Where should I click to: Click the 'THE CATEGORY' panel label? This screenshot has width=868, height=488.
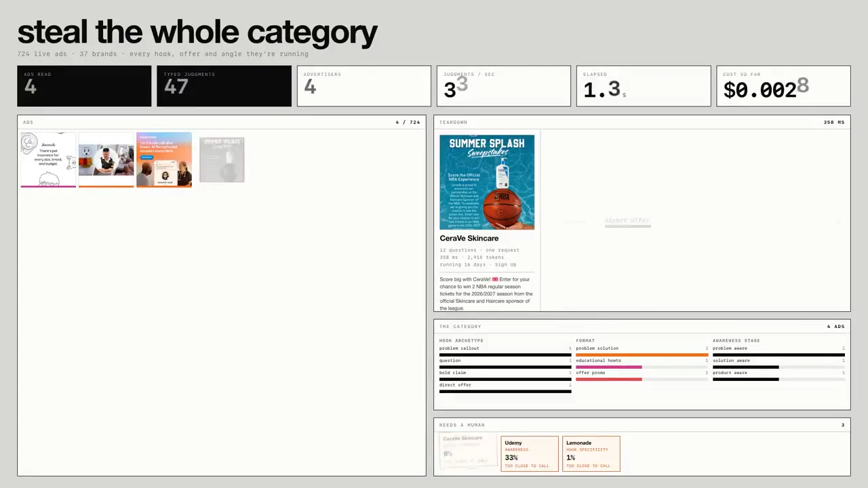[x=460, y=327]
